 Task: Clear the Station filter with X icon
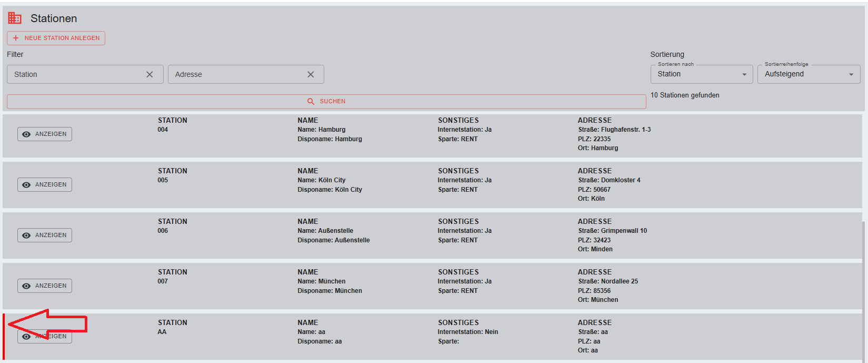tap(149, 74)
